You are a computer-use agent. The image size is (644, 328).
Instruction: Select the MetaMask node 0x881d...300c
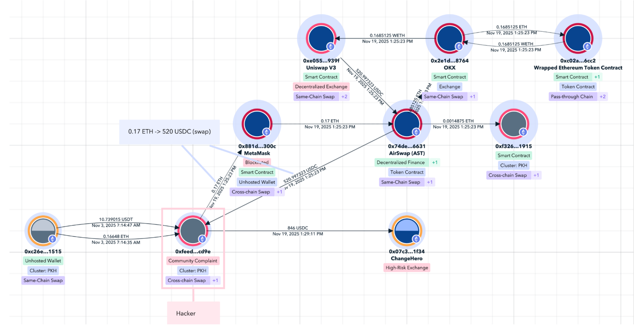point(257,124)
